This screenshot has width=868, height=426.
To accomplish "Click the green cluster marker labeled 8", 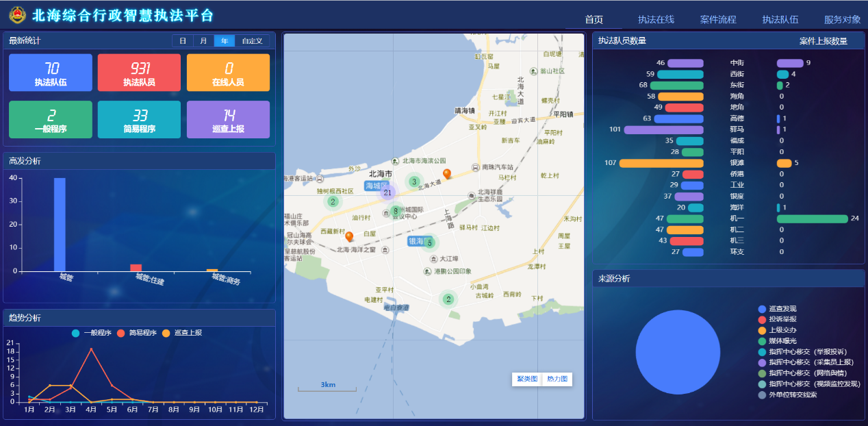I will point(395,211).
